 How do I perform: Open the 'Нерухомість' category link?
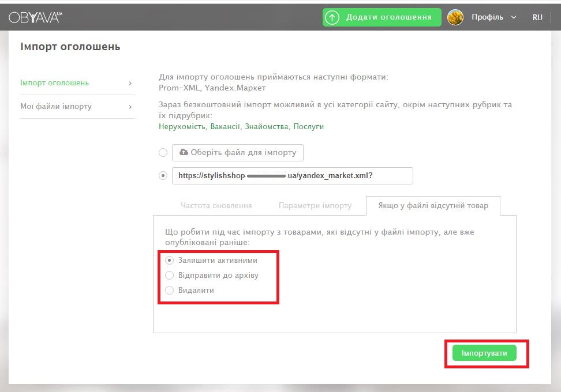(x=182, y=126)
